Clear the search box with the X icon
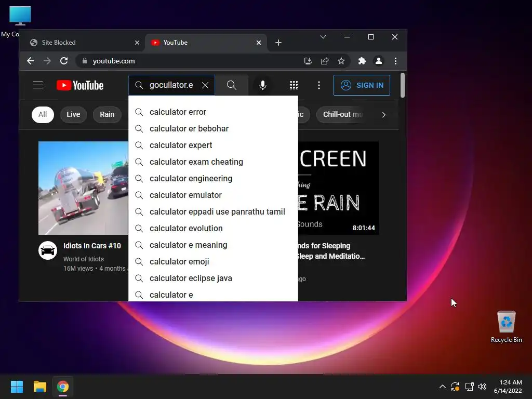532x399 pixels. [x=205, y=85]
